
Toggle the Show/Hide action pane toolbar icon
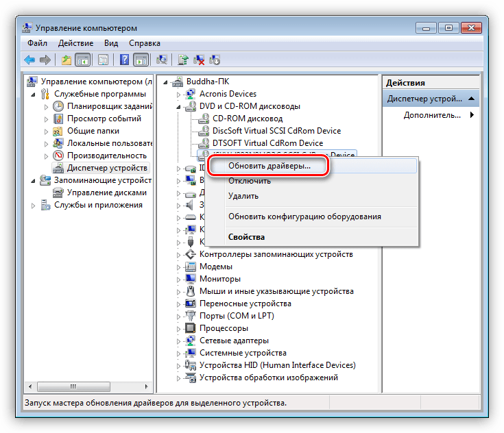[x=141, y=60]
